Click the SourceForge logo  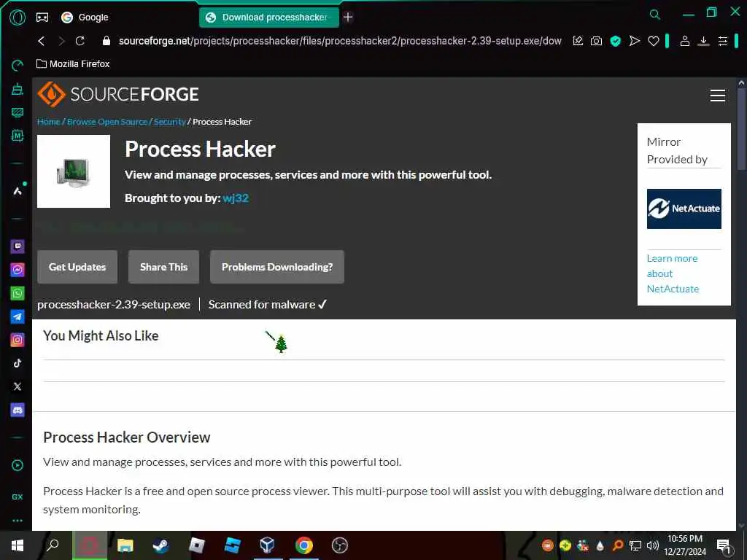[x=118, y=94]
